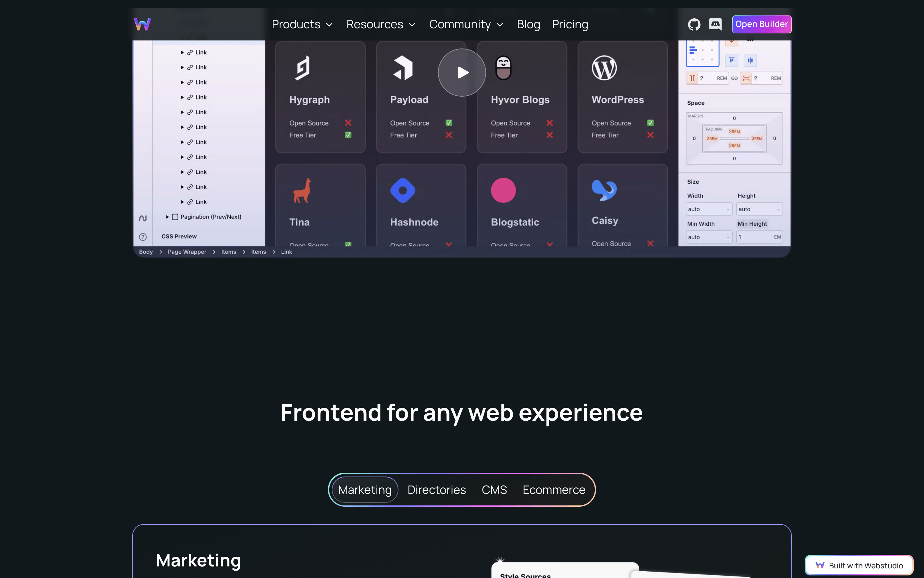Click the Space section heading

click(696, 103)
